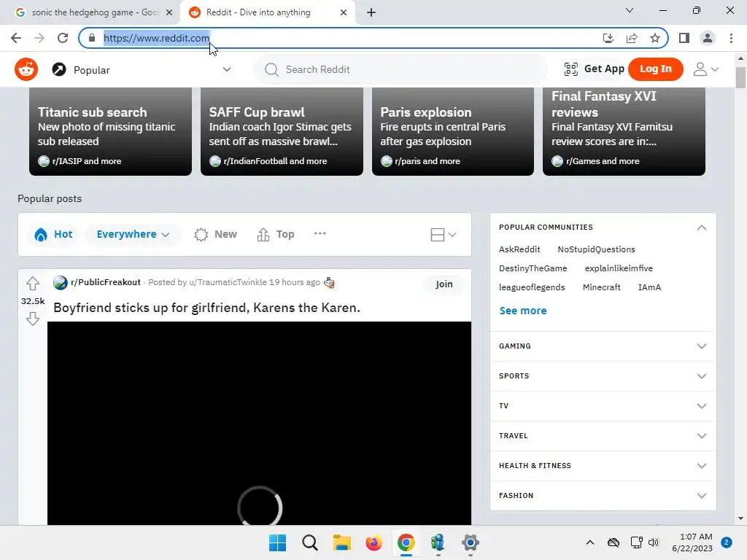Click the r/PublicFreakout community avatar

tap(60, 282)
